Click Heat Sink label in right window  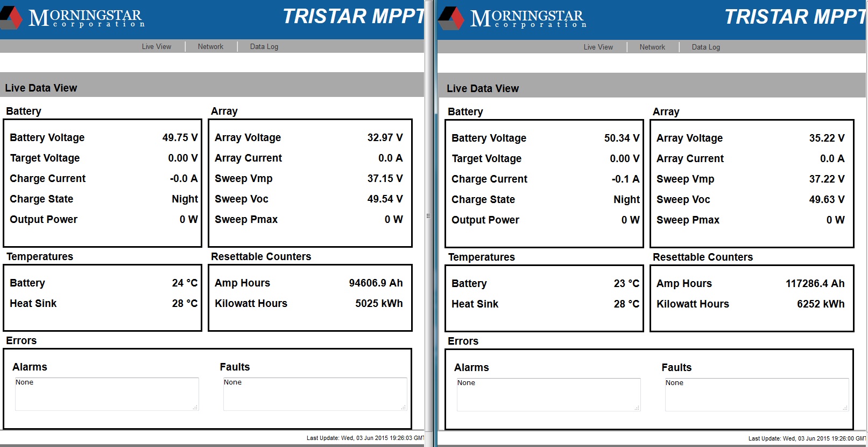475,304
